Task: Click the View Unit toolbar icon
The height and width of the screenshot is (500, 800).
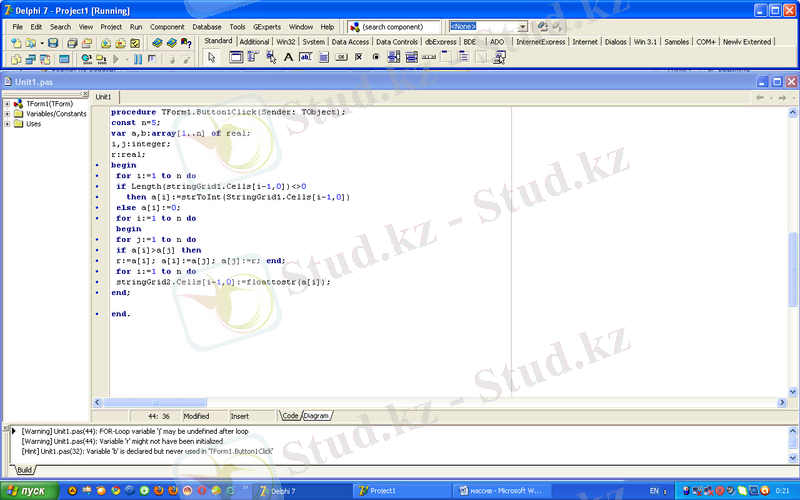Action: 16,59
